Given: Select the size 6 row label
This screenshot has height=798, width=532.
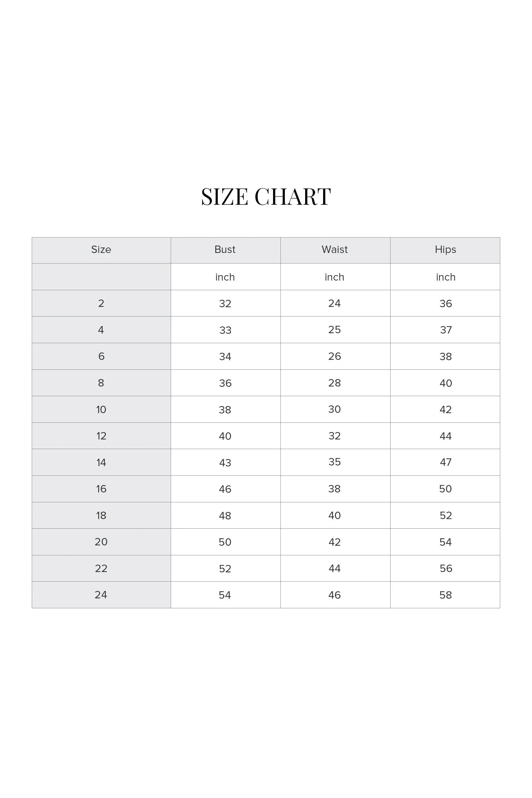Looking at the screenshot, I should tap(101, 356).
